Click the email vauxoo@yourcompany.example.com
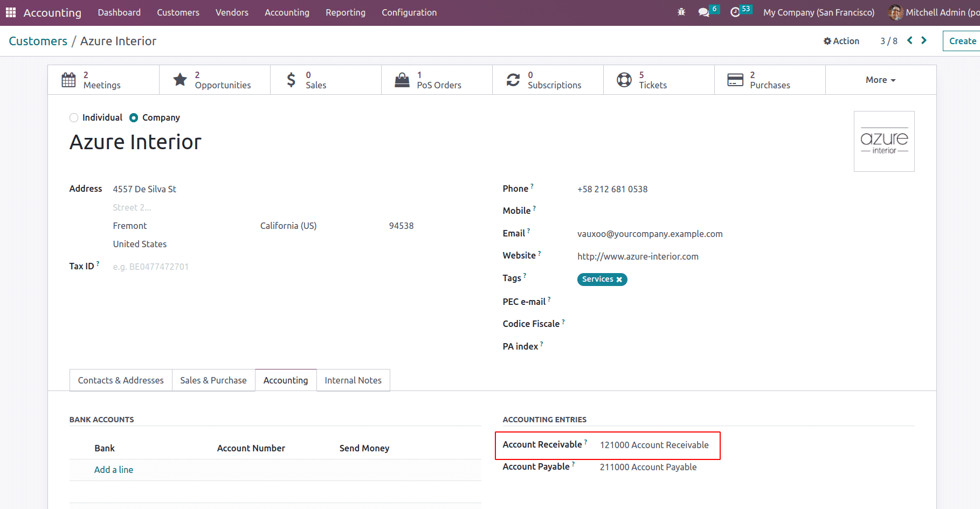The image size is (980, 509). pos(650,234)
